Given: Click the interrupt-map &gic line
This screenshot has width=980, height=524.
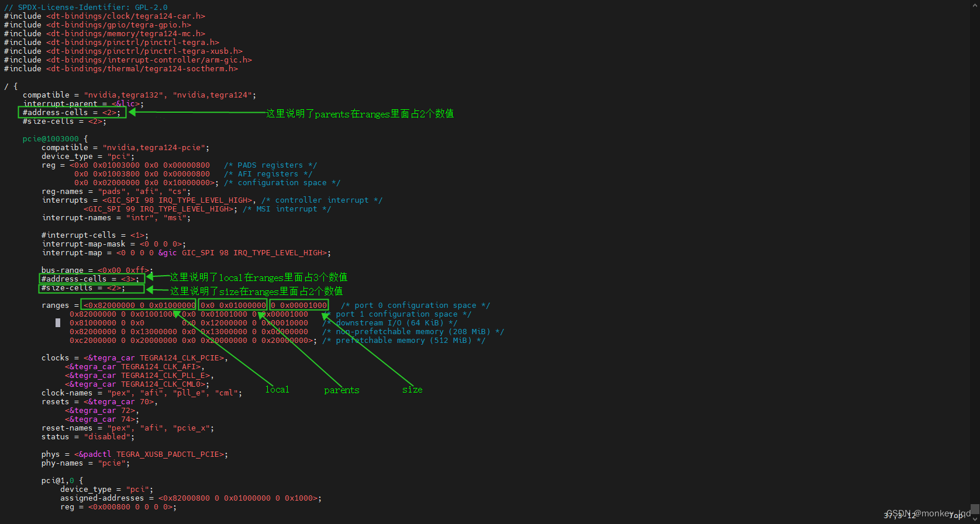Looking at the screenshot, I should pos(186,253).
